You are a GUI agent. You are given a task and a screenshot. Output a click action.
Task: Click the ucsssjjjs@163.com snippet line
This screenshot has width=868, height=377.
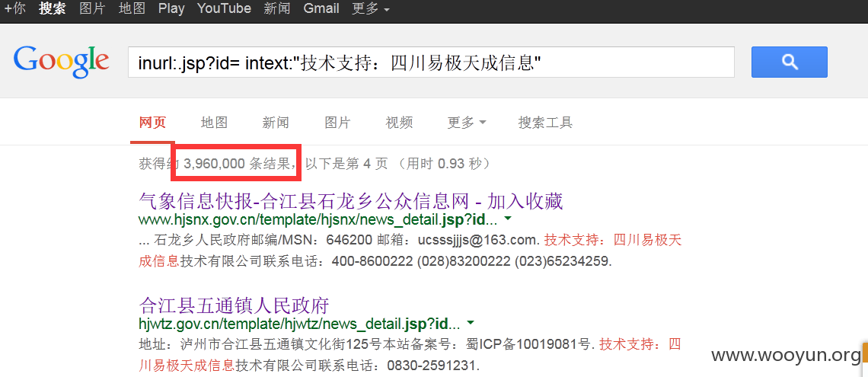click(x=410, y=240)
